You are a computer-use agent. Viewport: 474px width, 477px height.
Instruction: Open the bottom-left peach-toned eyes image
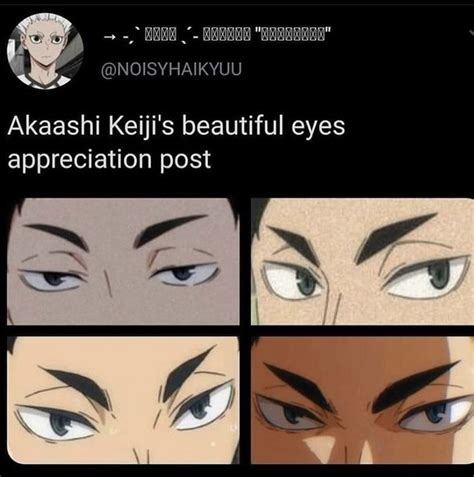[x=123, y=400]
